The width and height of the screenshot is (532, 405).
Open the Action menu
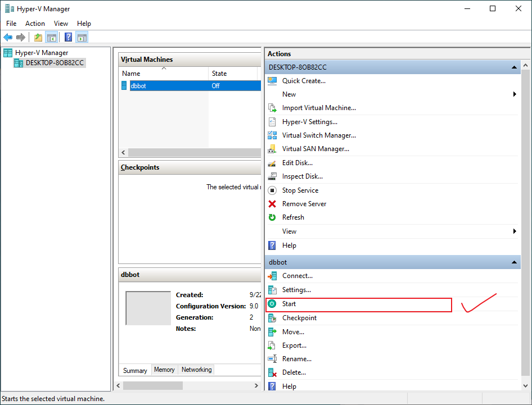click(x=35, y=24)
